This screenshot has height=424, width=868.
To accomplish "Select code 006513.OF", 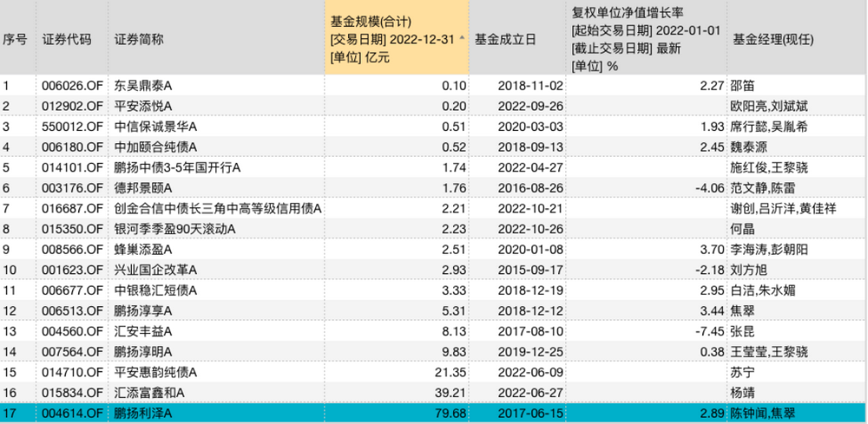I will coord(73,310).
